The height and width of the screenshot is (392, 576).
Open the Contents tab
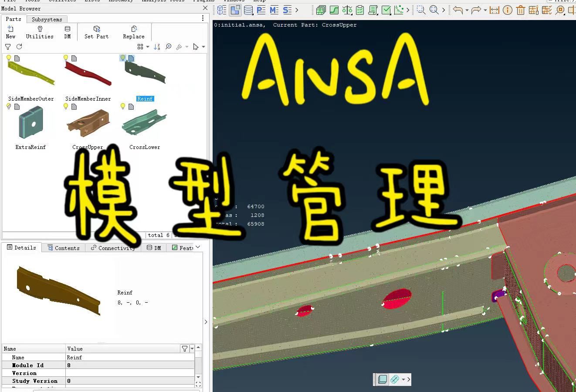click(64, 248)
